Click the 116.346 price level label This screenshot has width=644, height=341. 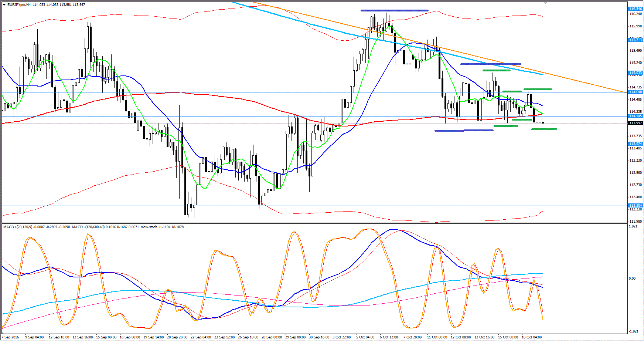point(636,9)
